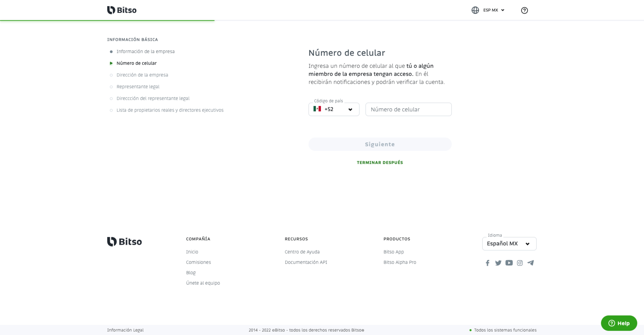Click the Bitso logo in the footer
Viewport: 644px width, 335px height.
point(124,242)
